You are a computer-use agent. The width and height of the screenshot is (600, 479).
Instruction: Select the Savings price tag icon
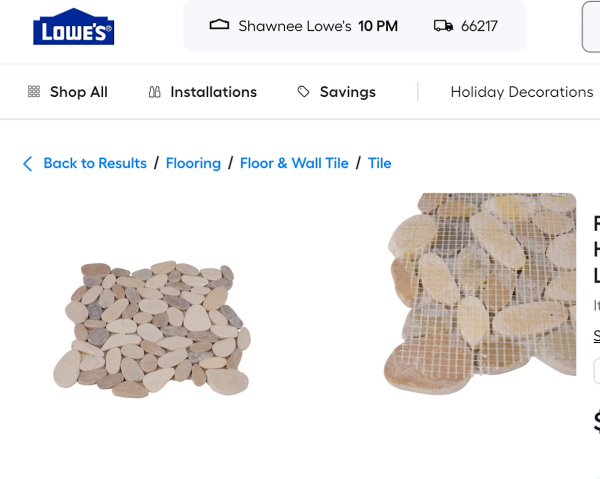click(303, 92)
